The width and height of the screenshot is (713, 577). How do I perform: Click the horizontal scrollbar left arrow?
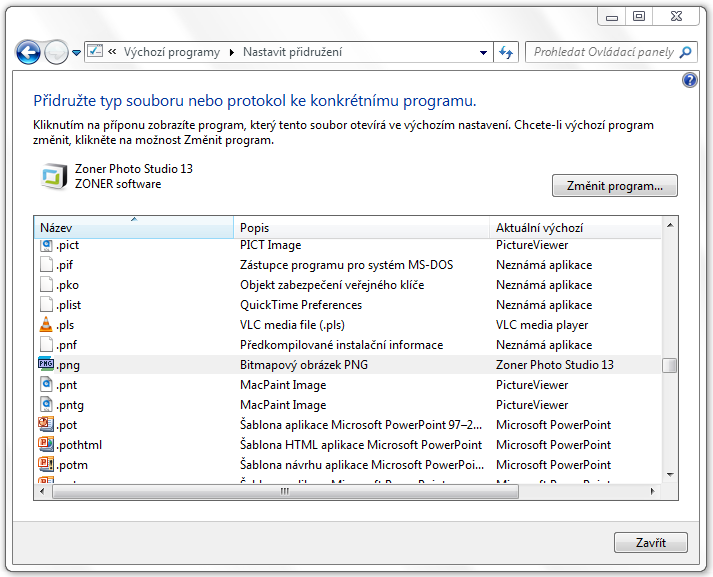click(x=42, y=492)
